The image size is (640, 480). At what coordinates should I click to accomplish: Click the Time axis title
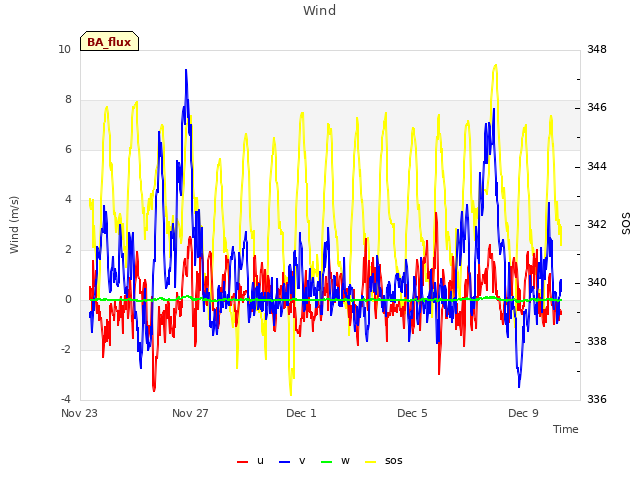[x=566, y=429]
